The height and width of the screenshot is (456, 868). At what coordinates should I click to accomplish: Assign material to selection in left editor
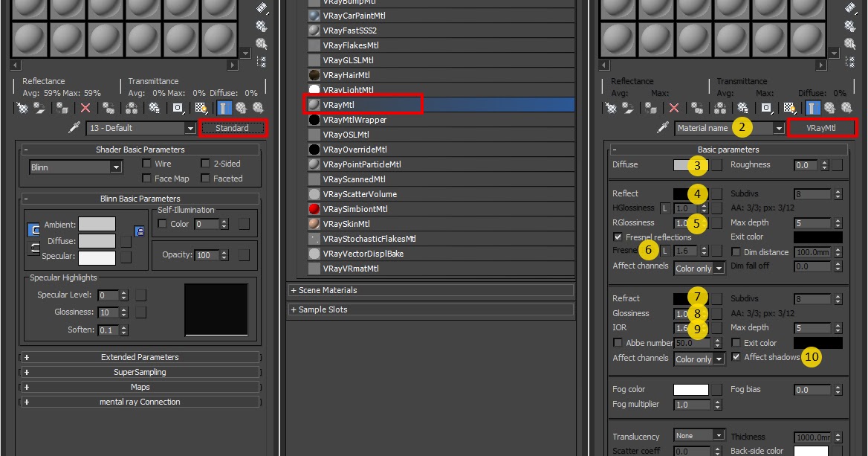pyautogui.click(x=61, y=109)
